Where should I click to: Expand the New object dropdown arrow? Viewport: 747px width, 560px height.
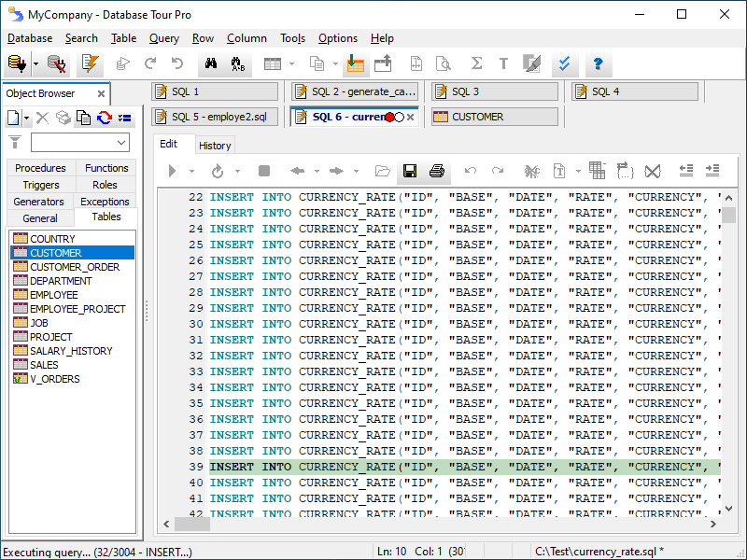point(27,119)
